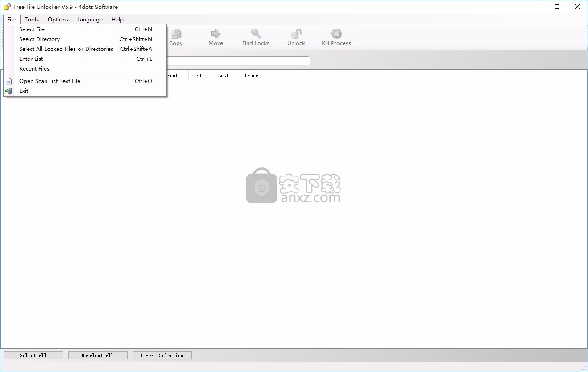The image size is (588, 372).
Task: Choose Select File from File menu
Action: (x=85, y=29)
